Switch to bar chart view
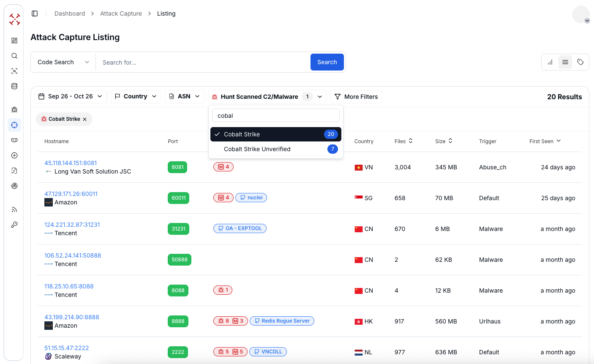594x364 pixels. [550, 62]
